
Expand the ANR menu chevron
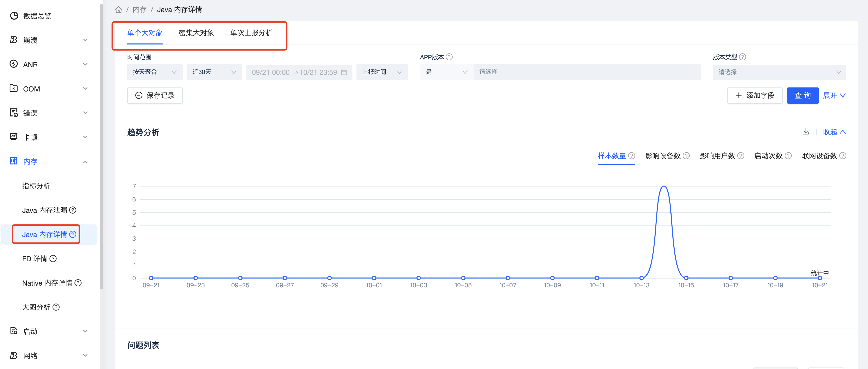coord(85,64)
